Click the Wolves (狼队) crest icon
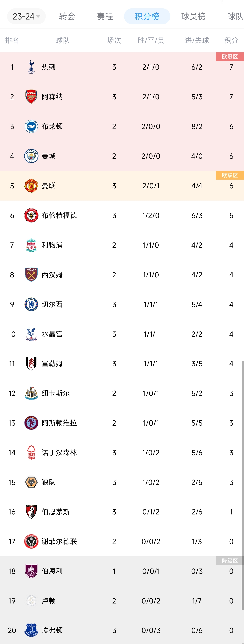 31,482
